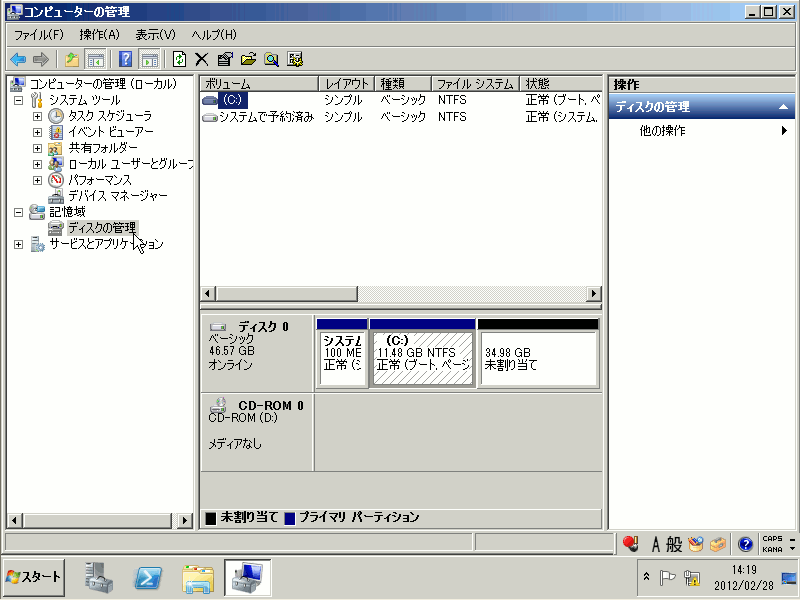Select the (C:) volume row
Viewport: 800px width, 600px height.
tap(401, 100)
